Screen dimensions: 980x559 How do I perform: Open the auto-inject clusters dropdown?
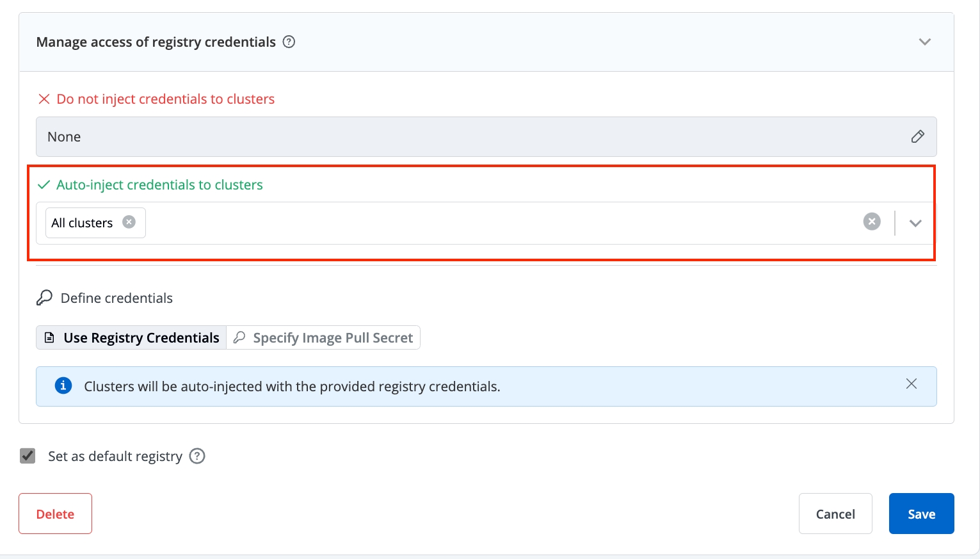(915, 223)
